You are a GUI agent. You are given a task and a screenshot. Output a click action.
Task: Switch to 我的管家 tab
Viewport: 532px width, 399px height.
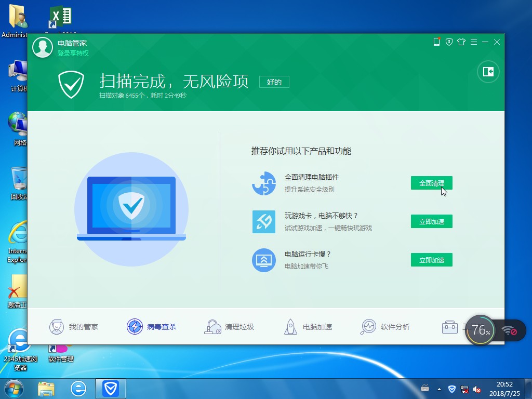74,327
